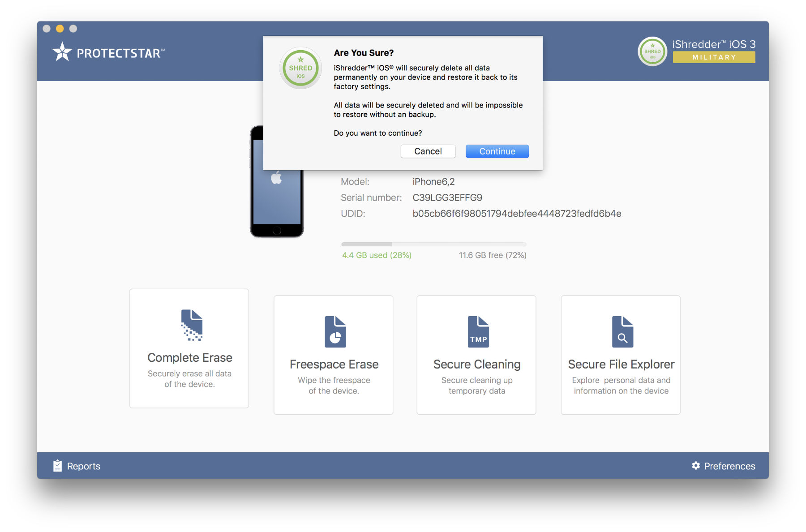
Task: Click the 'Do you want to continue?' text
Action: pos(378,133)
